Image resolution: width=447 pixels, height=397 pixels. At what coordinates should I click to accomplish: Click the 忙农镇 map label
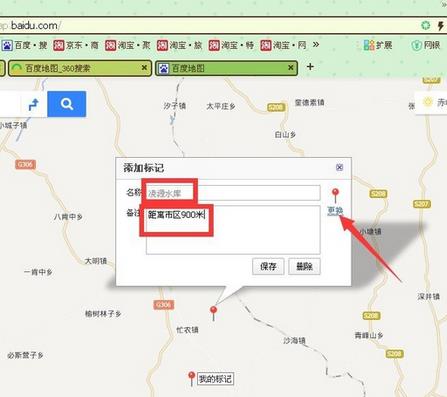[x=187, y=330]
